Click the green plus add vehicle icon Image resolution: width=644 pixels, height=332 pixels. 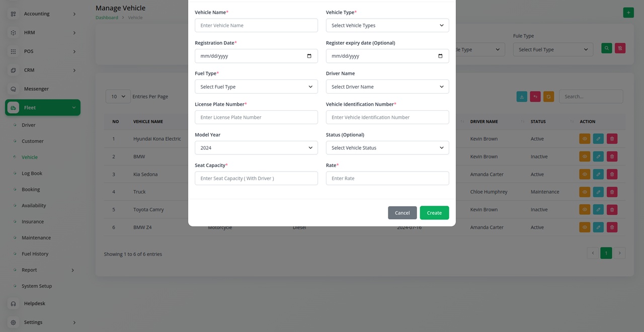628,13
